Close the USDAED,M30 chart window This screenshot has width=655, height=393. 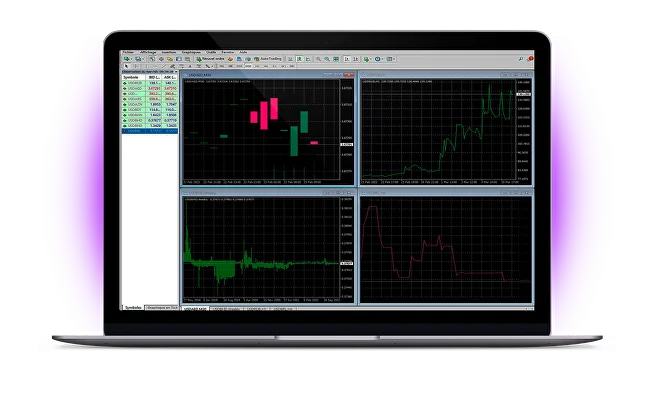(350, 75)
